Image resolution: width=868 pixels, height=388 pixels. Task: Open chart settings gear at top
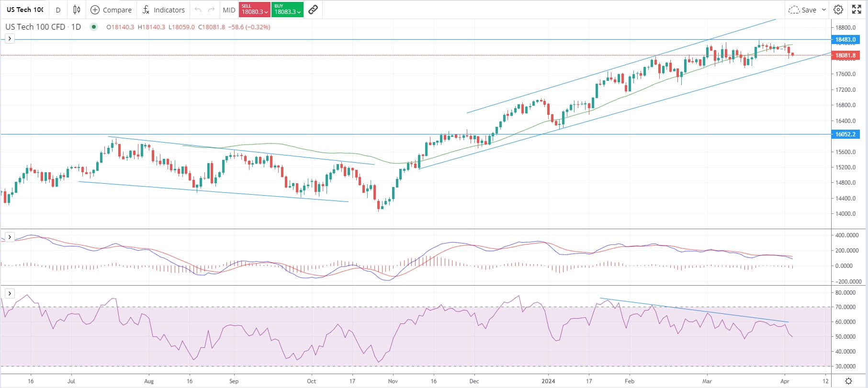coord(838,10)
